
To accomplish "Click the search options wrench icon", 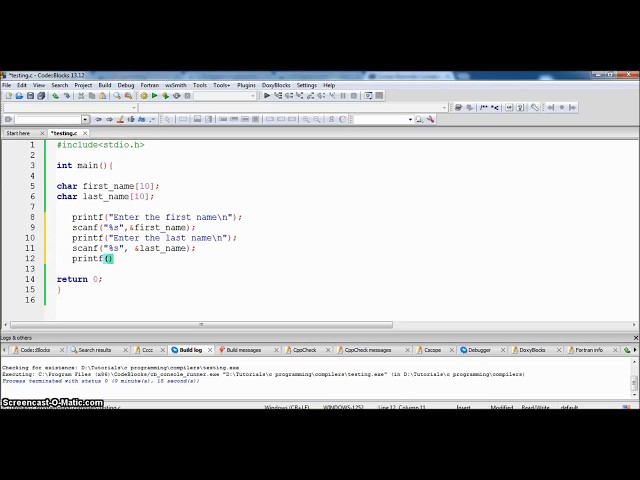I will pyautogui.click(x=430, y=119).
